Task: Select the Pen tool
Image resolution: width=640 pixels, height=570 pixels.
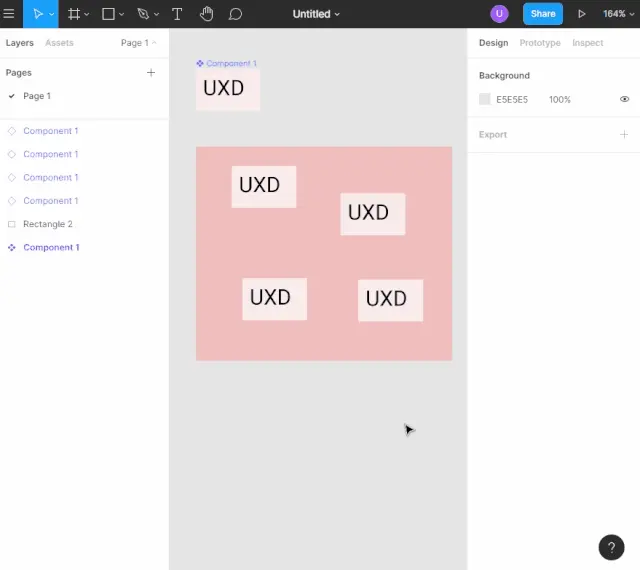Action: 143,14
